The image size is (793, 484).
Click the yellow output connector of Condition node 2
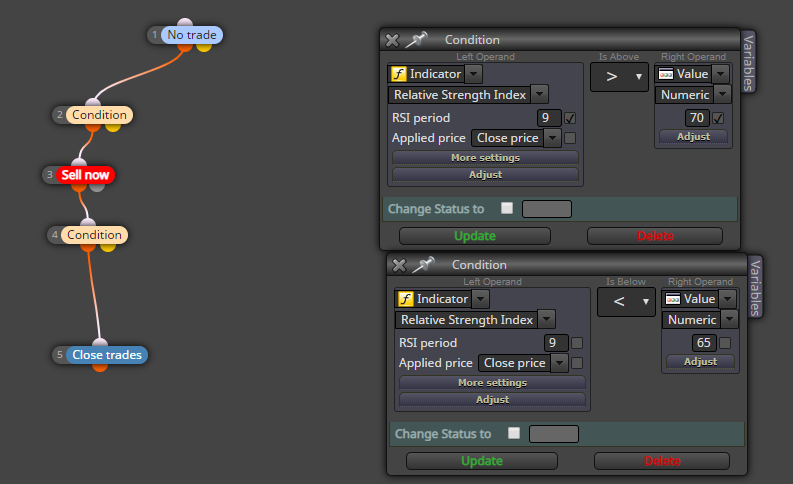coord(113,127)
